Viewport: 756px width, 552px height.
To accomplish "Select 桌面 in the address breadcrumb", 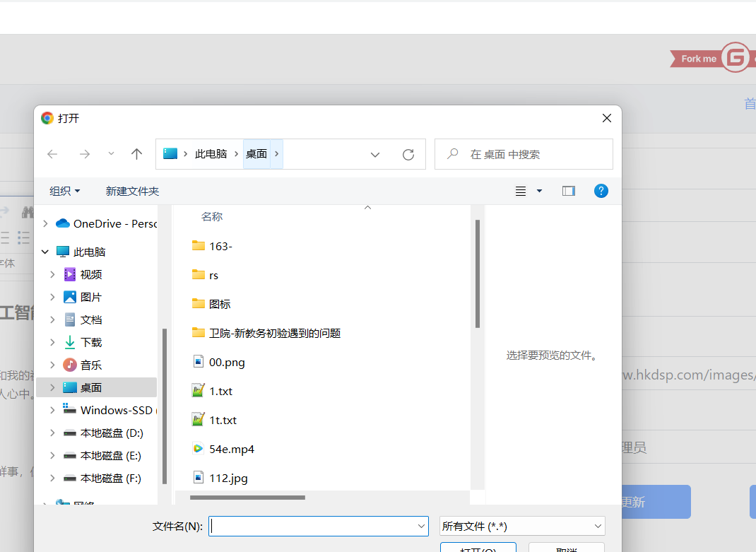I will [x=256, y=154].
